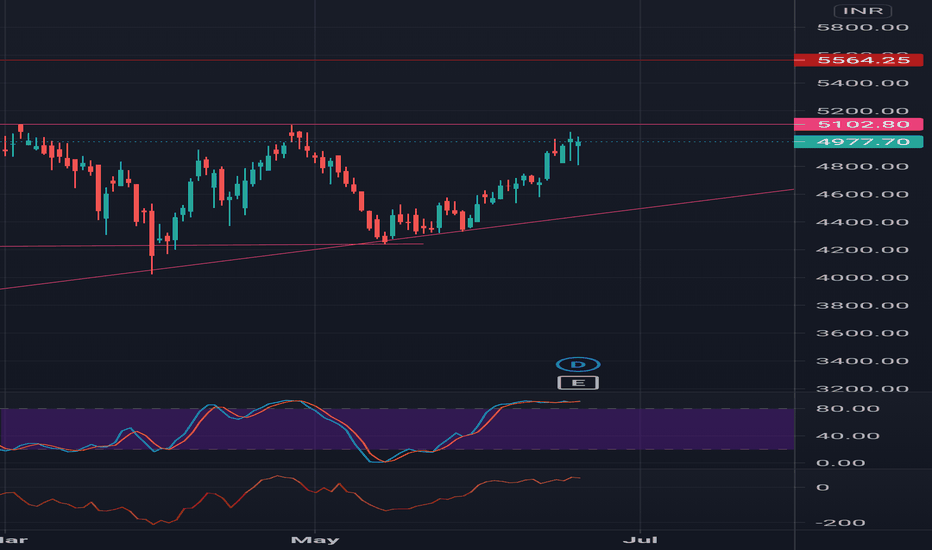Click the 4200.00 price scale value
Viewport: 932px width, 550px height.
tap(862, 250)
